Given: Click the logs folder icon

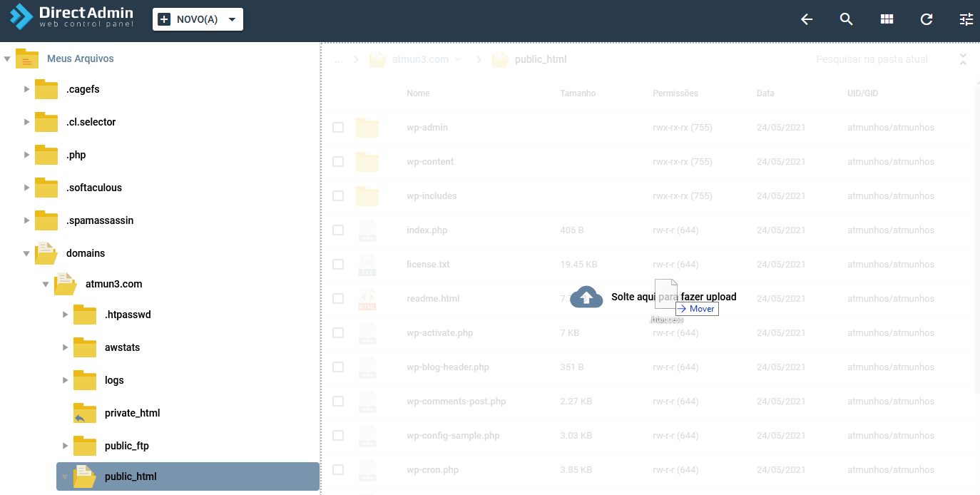Looking at the screenshot, I should point(85,380).
